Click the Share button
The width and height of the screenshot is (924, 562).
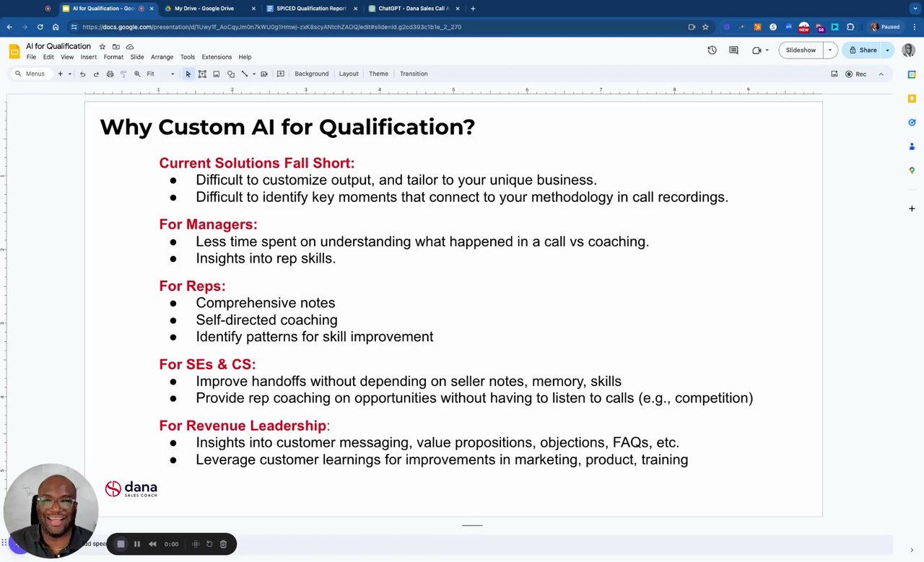point(863,51)
